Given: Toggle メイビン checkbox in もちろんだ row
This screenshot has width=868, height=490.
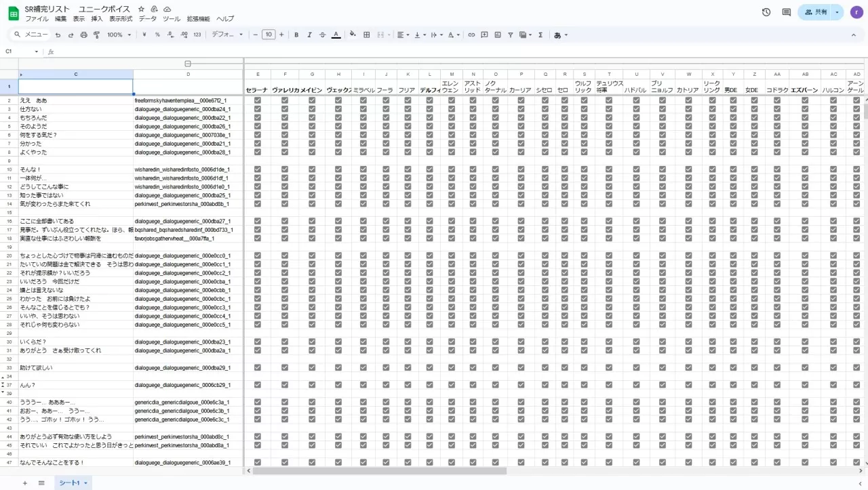Looking at the screenshot, I should (x=312, y=118).
